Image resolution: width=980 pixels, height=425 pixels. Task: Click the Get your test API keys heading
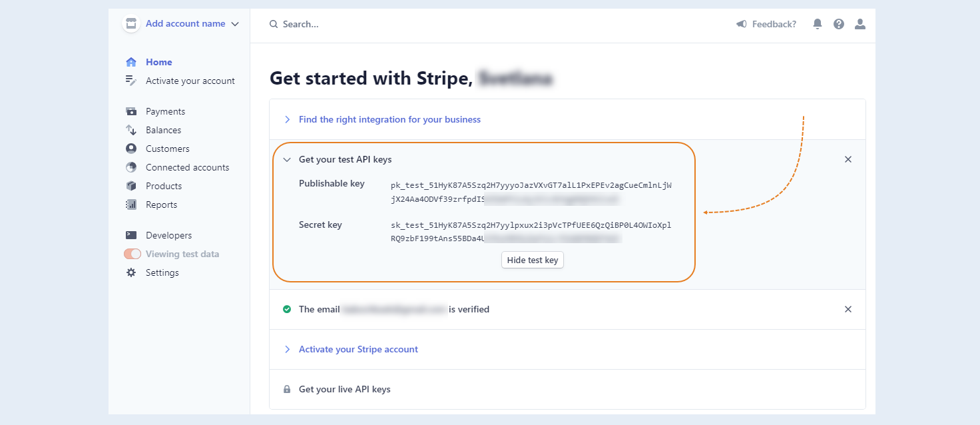(x=346, y=159)
